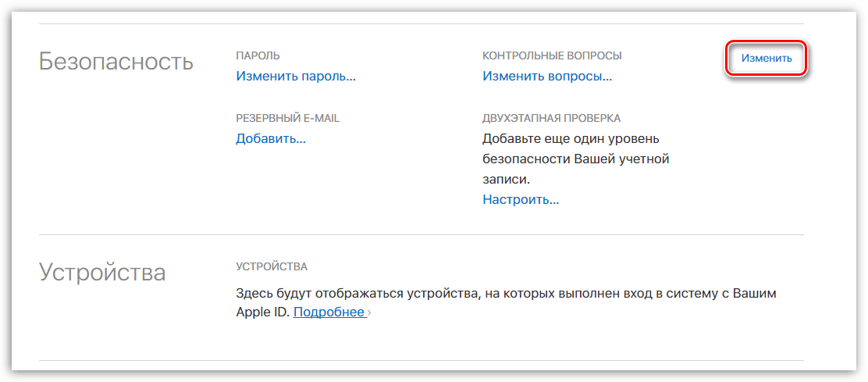The width and height of the screenshot is (868, 382).
Task: Open the Изменить пароль... link
Action: pyautogui.click(x=296, y=77)
